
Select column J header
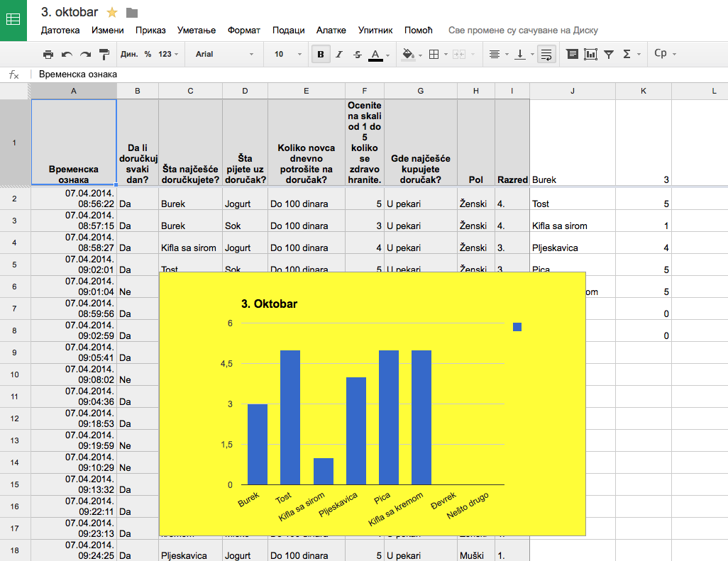(573, 91)
